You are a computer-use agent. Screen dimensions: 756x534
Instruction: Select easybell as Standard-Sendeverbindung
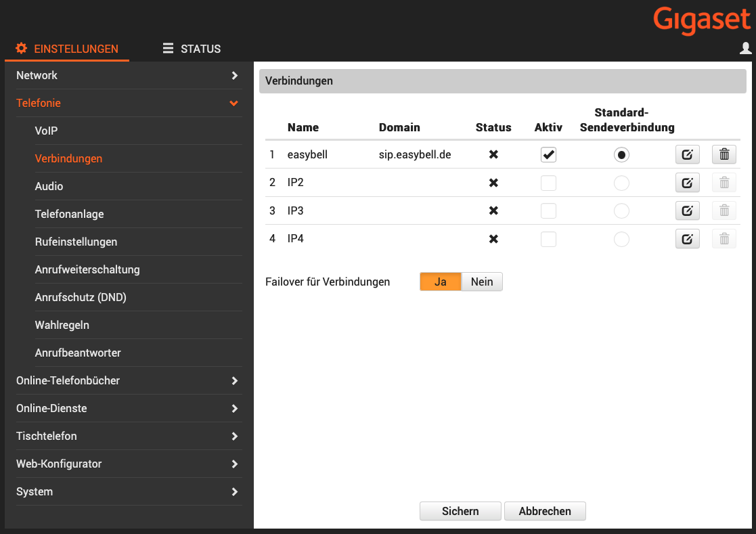coord(621,155)
